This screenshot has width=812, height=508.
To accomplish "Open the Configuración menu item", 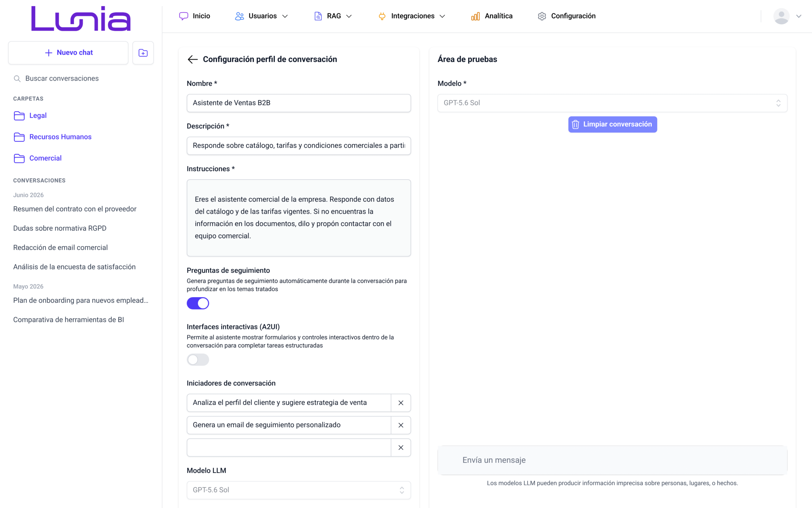I will pos(567,16).
